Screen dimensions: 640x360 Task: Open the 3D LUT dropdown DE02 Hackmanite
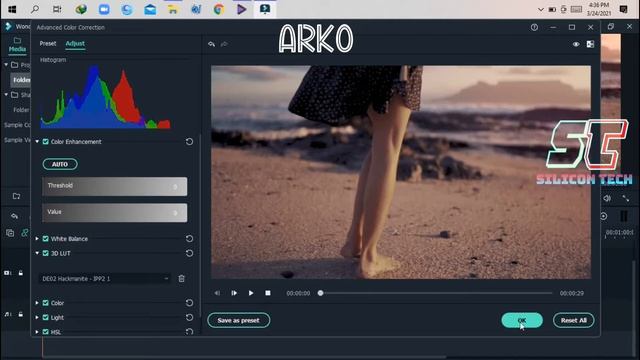click(x=106, y=278)
